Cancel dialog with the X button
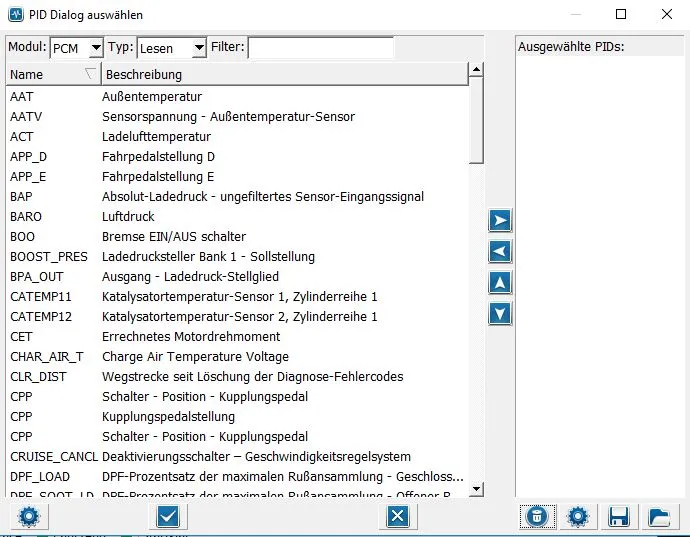This screenshot has height=537, width=690. pyautogui.click(x=397, y=516)
